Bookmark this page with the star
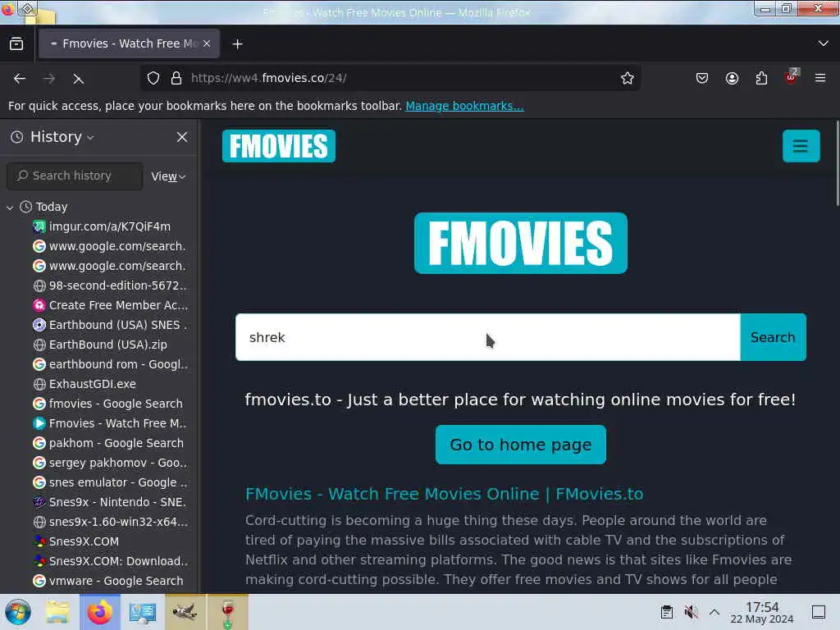The width and height of the screenshot is (840, 630). point(628,78)
